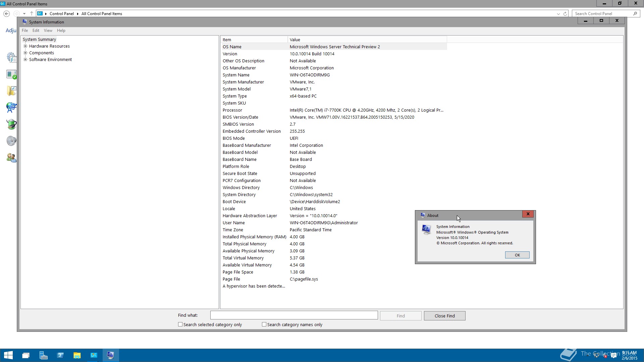This screenshot has height=362, width=644.
Task: Enable Search selected category only checkbox
Action: pos(180,324)
